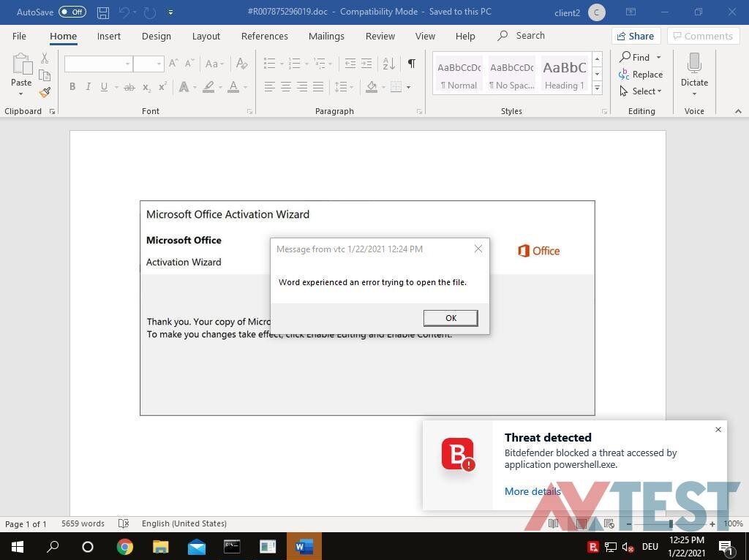Click the zoom slider in status bar
This screenshot has width=749, height=560.
(x=670, y=524)
